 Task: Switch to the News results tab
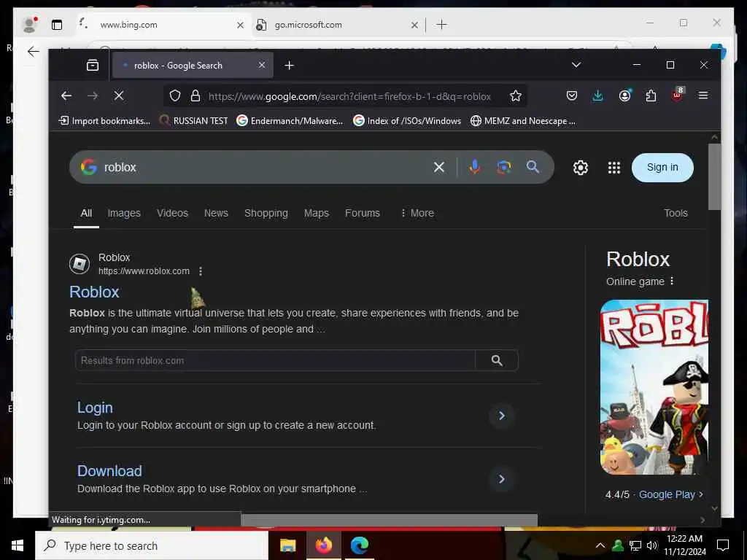pyautogui.click(x=216, y=213)
